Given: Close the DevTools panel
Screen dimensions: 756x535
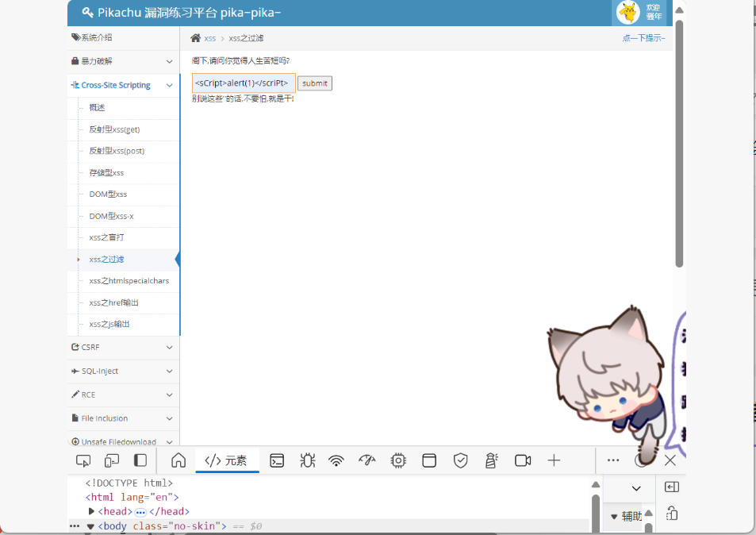Looking at the screenshot, I should pos(670,460).
